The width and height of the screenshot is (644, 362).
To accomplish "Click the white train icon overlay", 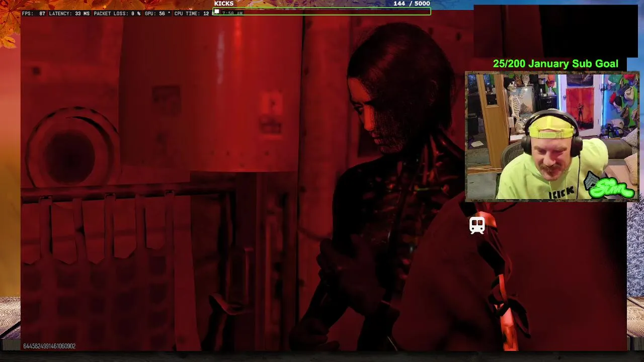I will (x=477, y=225).
